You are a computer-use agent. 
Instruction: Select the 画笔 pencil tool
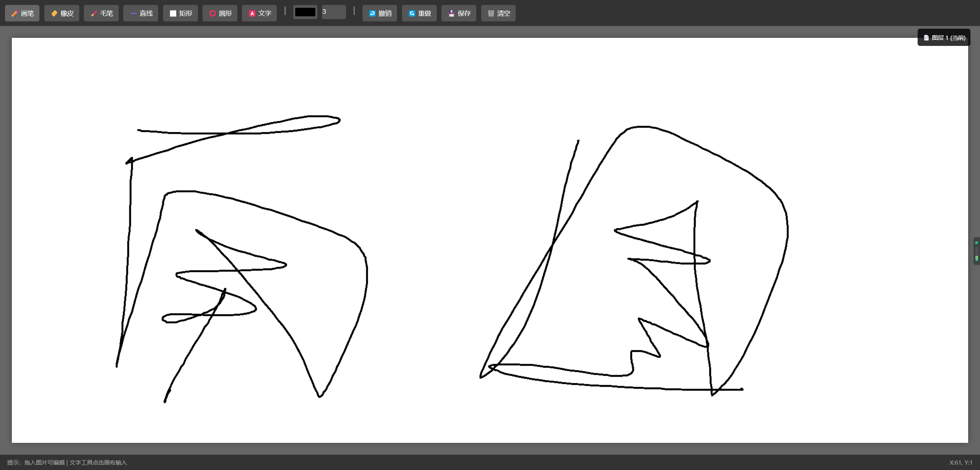pos(22,13)
